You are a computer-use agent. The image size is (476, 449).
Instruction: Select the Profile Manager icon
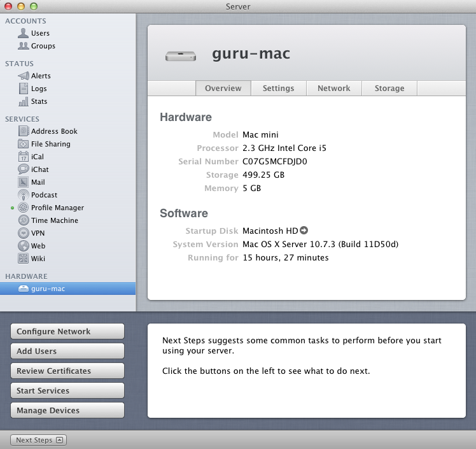(24, 208)
